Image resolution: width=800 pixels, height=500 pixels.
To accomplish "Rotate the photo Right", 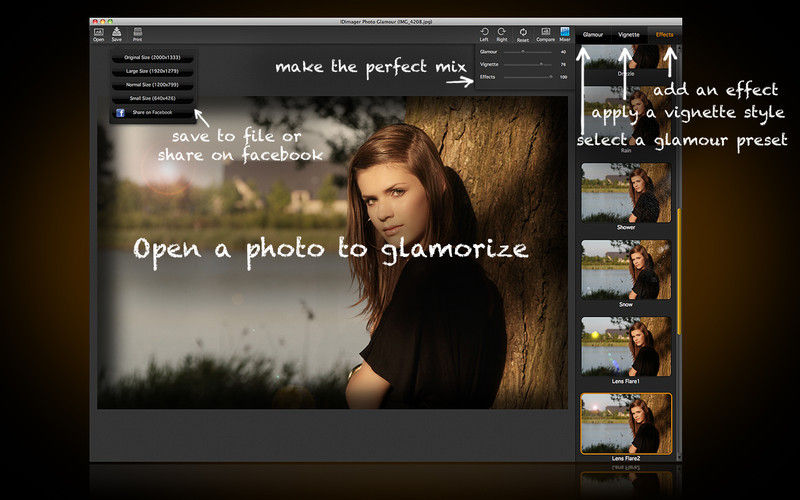I will point(502,35).
